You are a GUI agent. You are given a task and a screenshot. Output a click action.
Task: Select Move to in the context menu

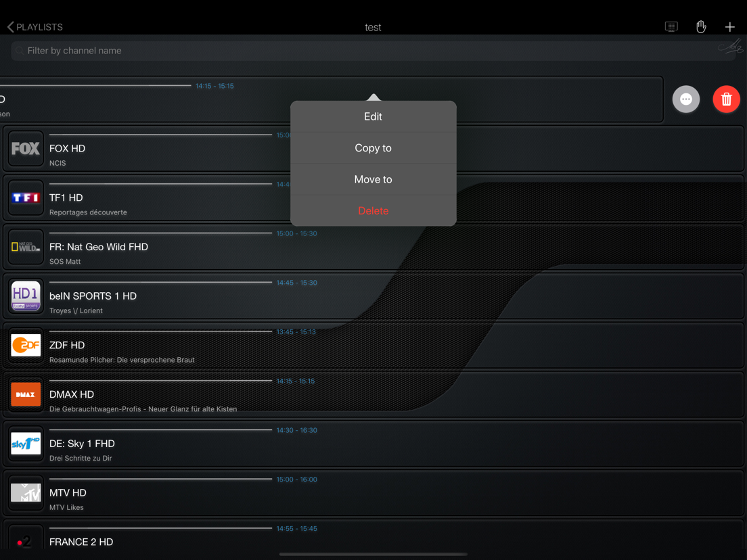coord(373,179)
